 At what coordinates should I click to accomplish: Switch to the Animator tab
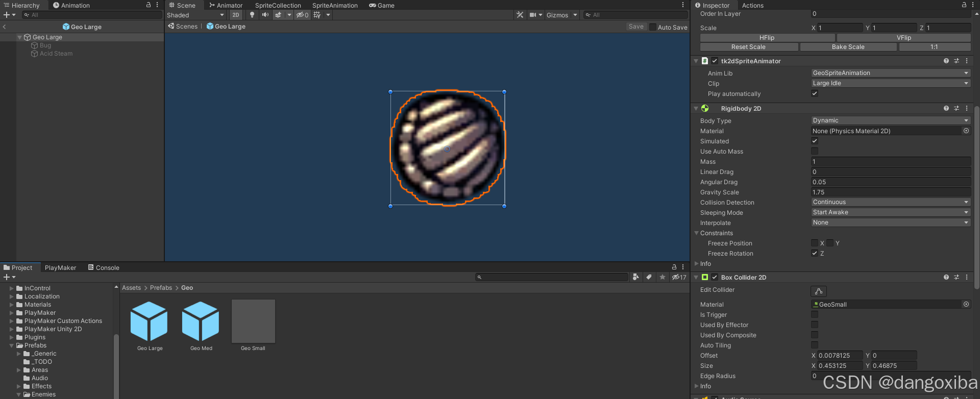pos(226,5)
